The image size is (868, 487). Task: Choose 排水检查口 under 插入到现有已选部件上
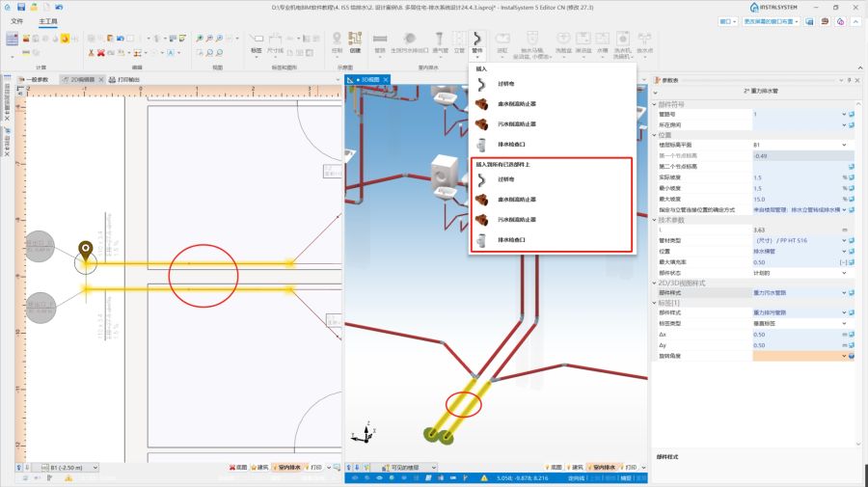click(512, 239)
